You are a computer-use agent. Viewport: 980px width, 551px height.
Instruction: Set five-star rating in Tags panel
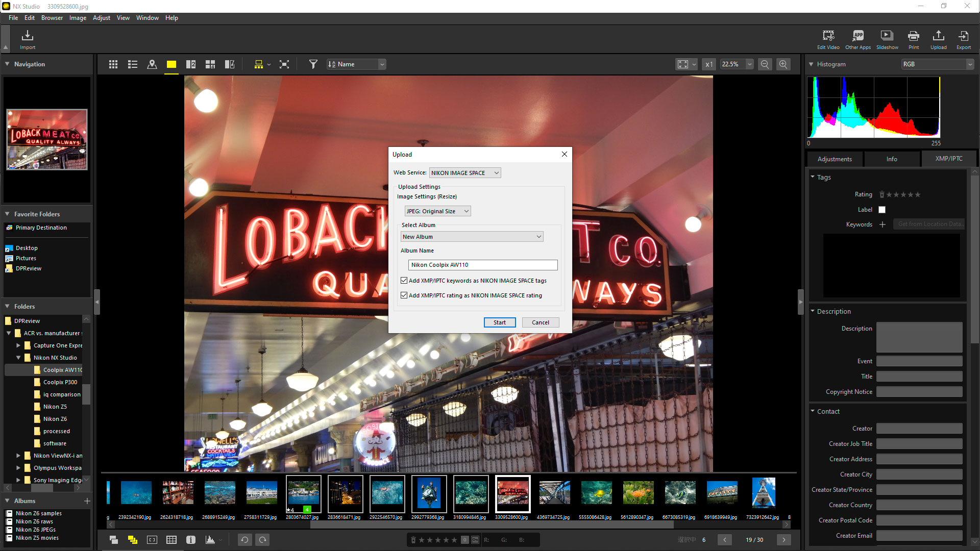[918, 194]
